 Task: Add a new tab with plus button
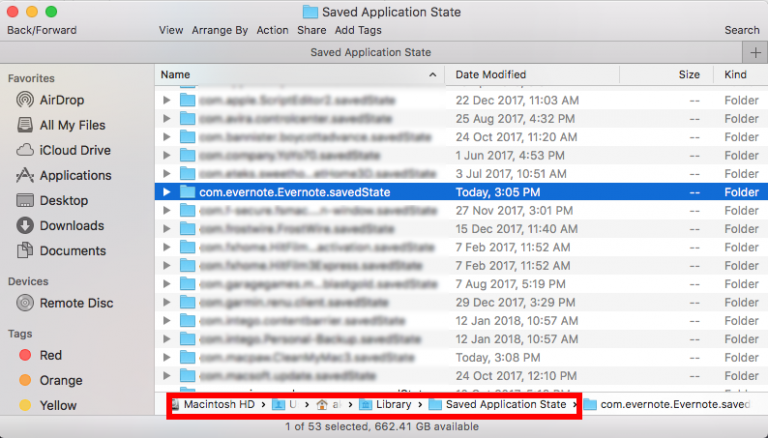pos(755,52)
